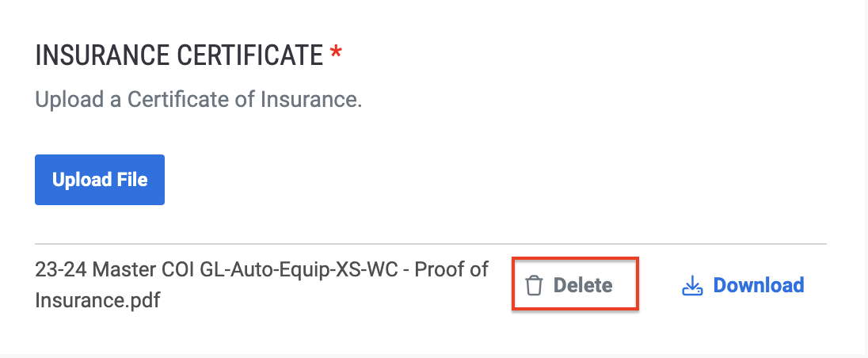The height and width of the screenshot is (358, 868).
Task: Click the trash can icon
Action: pyautogui.click(x=534, y=285)
